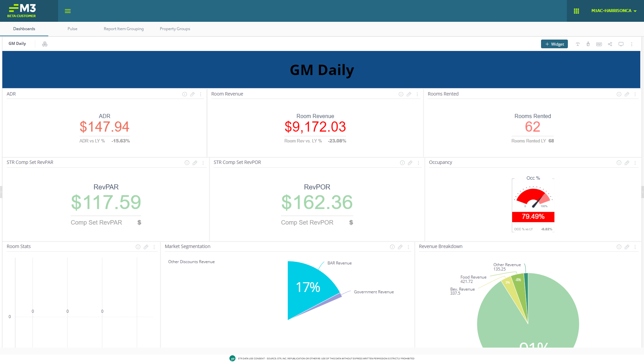Toggle the hamburger navigation menu
Screen dimensions: 644x362
click(68, 11)
